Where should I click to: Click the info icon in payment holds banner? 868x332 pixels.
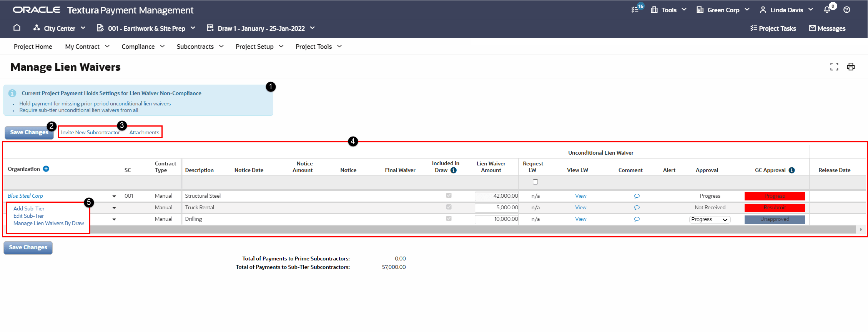pos(12,93)
